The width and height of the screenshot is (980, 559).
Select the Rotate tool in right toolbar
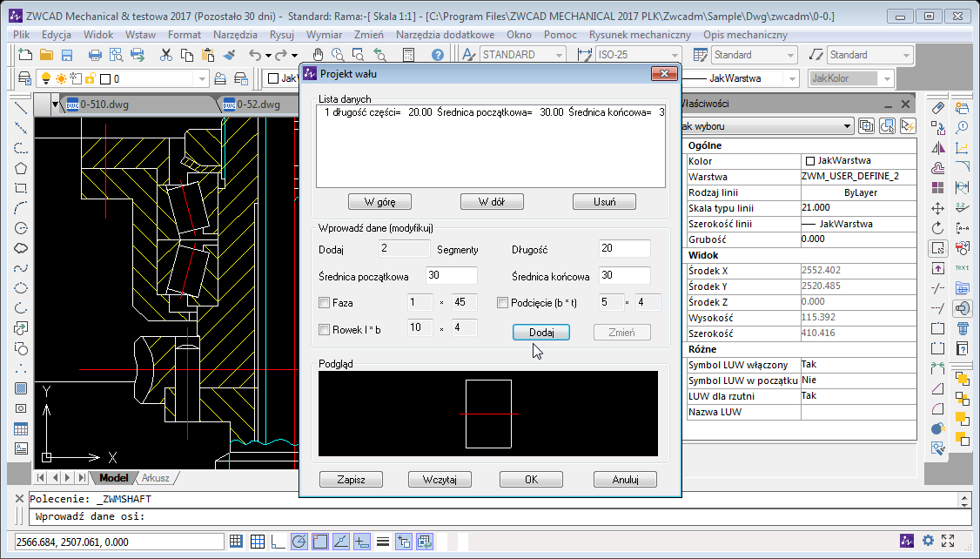tap(937, 228)
